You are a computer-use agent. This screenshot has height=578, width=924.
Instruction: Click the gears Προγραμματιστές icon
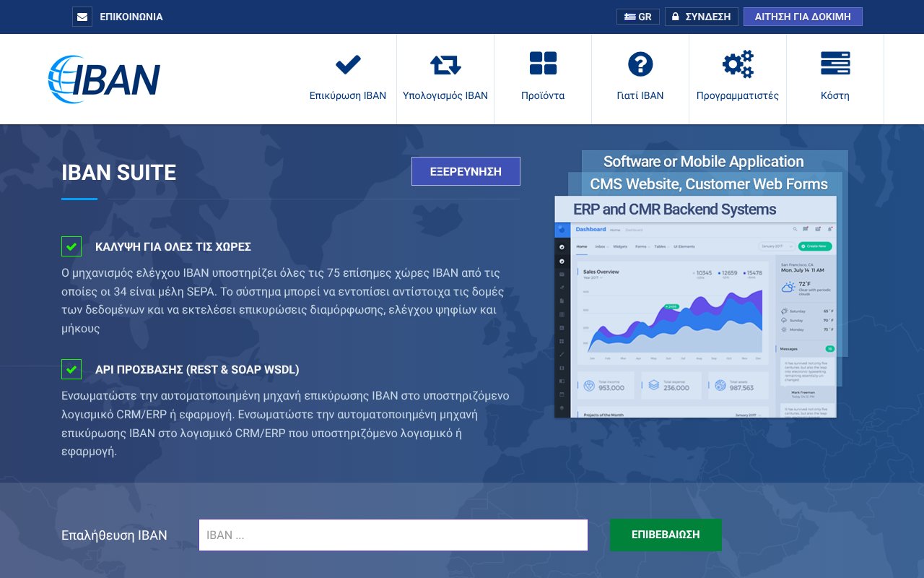click(x=738, y=64)
